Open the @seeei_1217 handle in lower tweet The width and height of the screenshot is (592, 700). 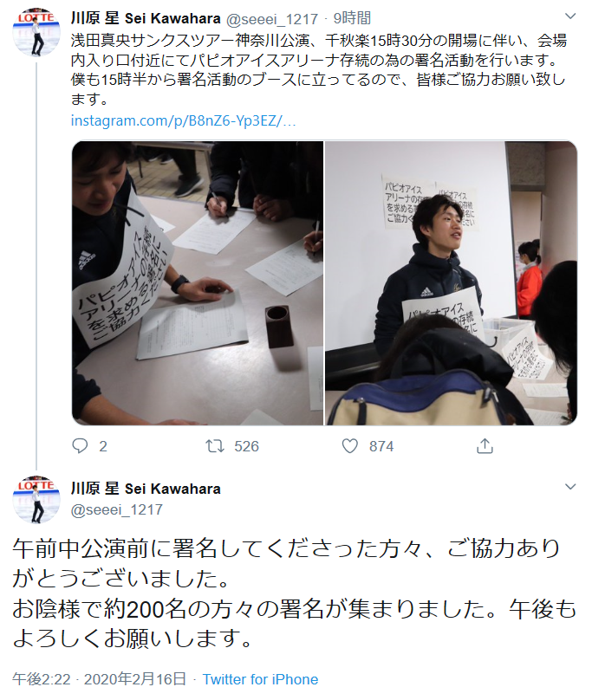point(117,509)
